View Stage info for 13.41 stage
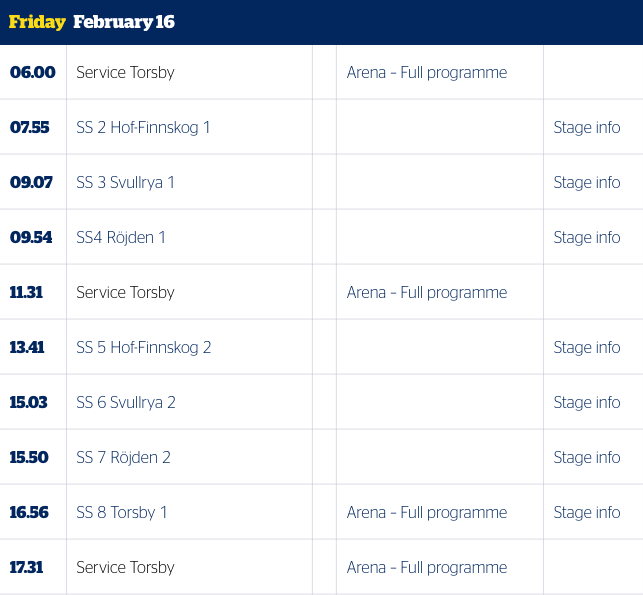The image size is (643, 595). tap(587, 348)
